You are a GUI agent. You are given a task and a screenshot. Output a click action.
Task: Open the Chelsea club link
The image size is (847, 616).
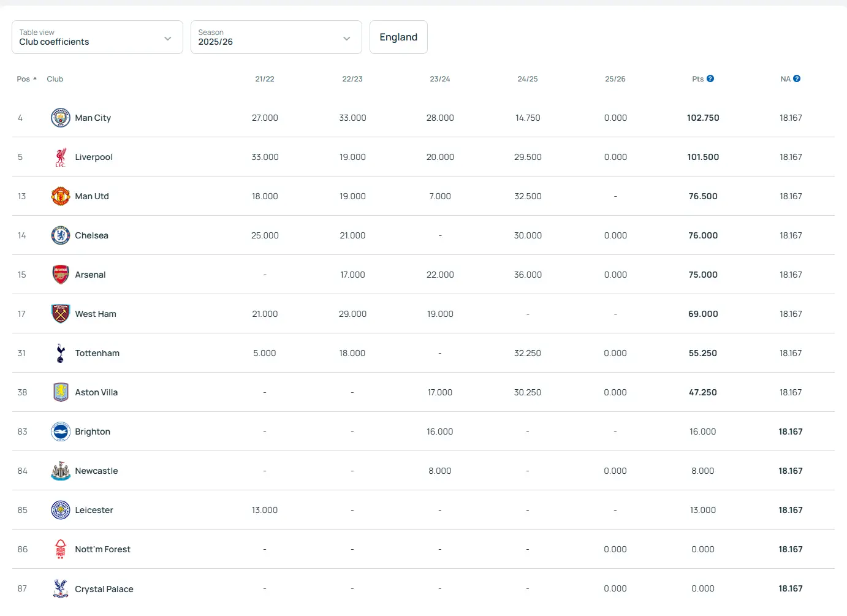(x=91, y=235)
